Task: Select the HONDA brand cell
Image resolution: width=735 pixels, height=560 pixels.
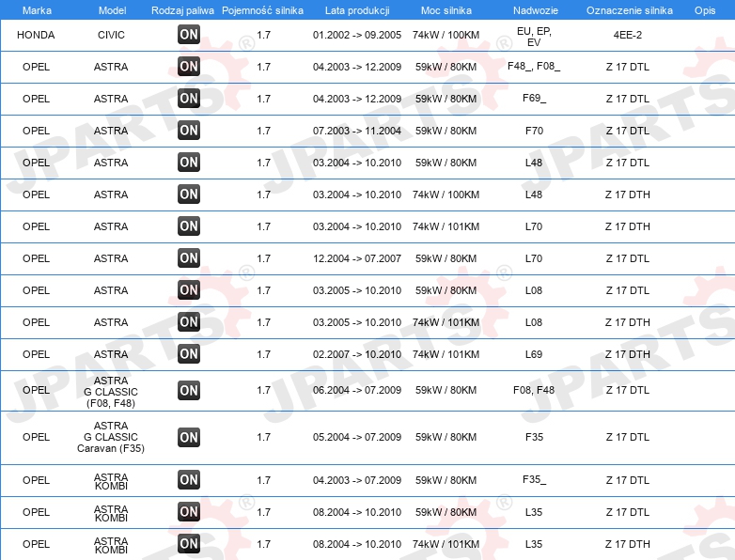Action: (x=36, y=35)
